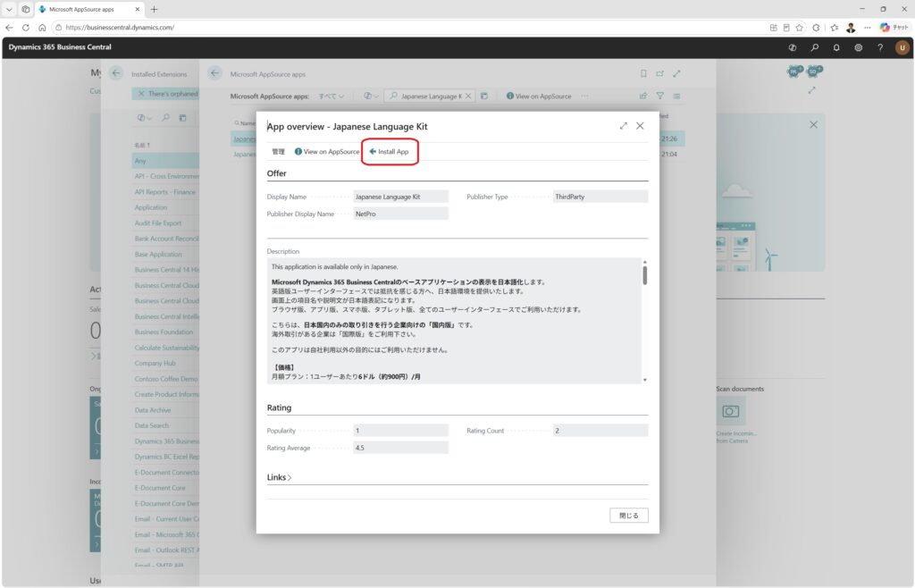Open Copilot dropdown on AppSource apps toolbar
The height and width of the screenshot is (588, 915).
click(x=371, y=97)
